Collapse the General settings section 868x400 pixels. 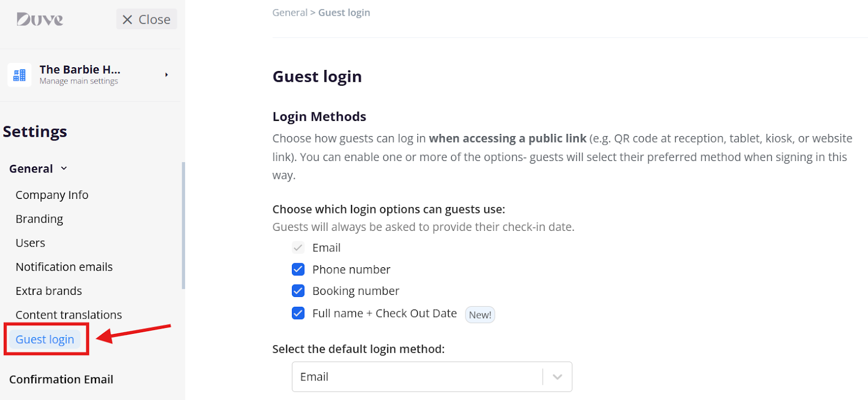[x=64, y=169]
